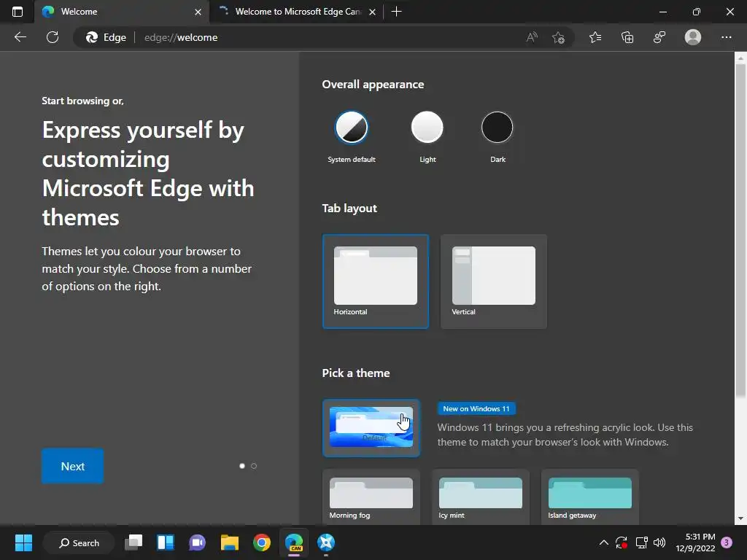This screenshot has width=747, height=560.
Task: Open Widgets icon on taskbar
Action: (x=166, y=542)
